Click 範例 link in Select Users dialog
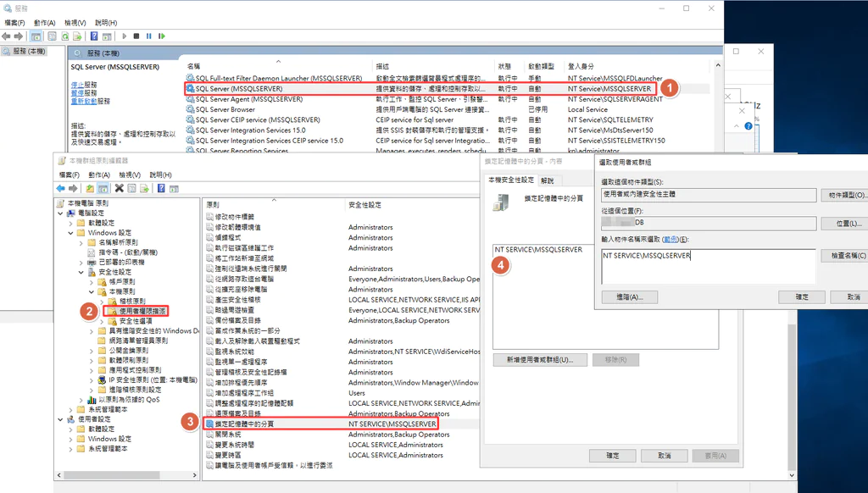The image size is (868, 493). (670, 240)
